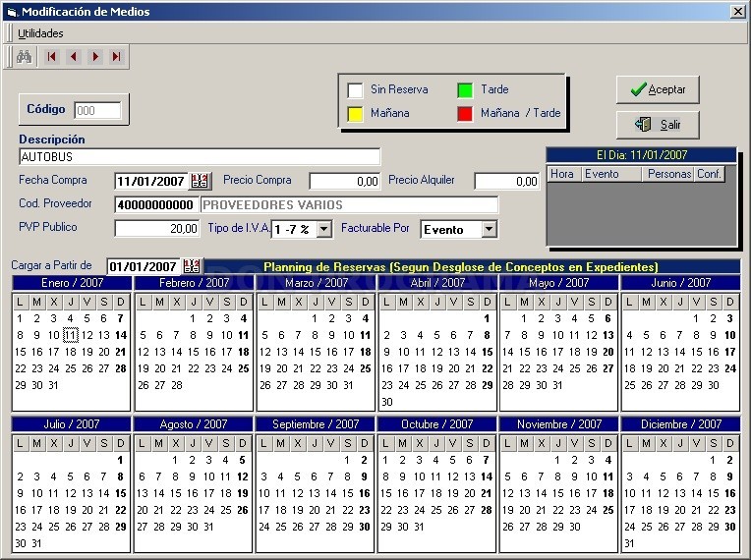751x560 pixels.
Task: Click the Descripción field containing AUTOBUS
Action: pyautogui.click(x=200, y=156)
